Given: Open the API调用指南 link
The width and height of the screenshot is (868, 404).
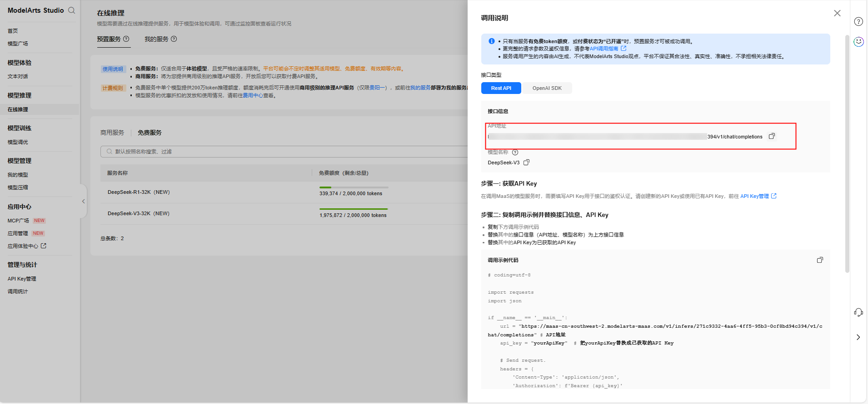Looking at the screenshot, I should pos(604,49).
